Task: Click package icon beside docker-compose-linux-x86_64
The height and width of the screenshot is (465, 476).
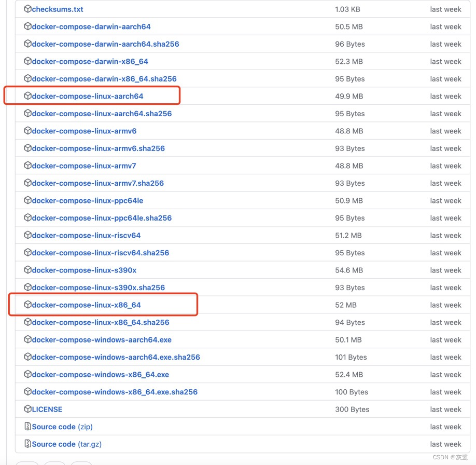Action: (x=27, y=305)
